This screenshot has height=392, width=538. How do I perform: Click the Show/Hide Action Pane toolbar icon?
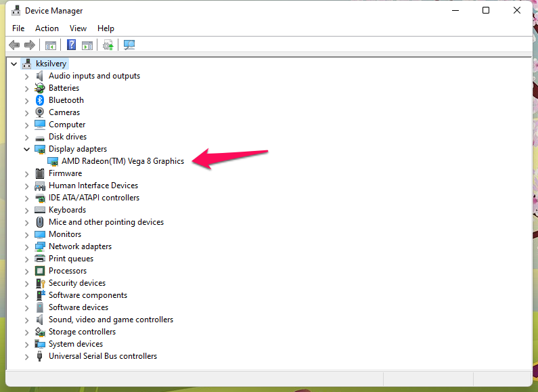[x=87, y=45]
